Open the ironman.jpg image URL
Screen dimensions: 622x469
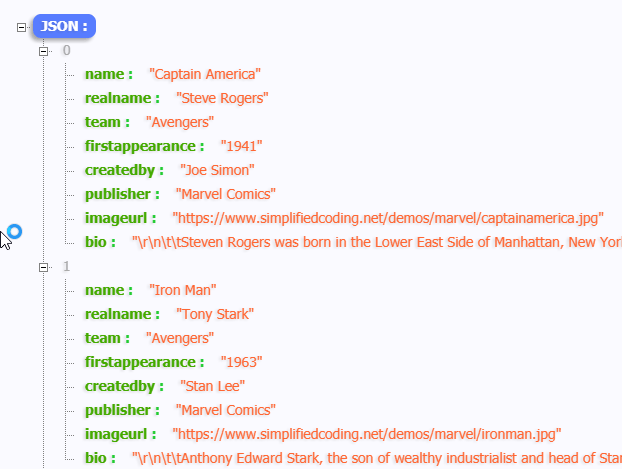(366, 434)
